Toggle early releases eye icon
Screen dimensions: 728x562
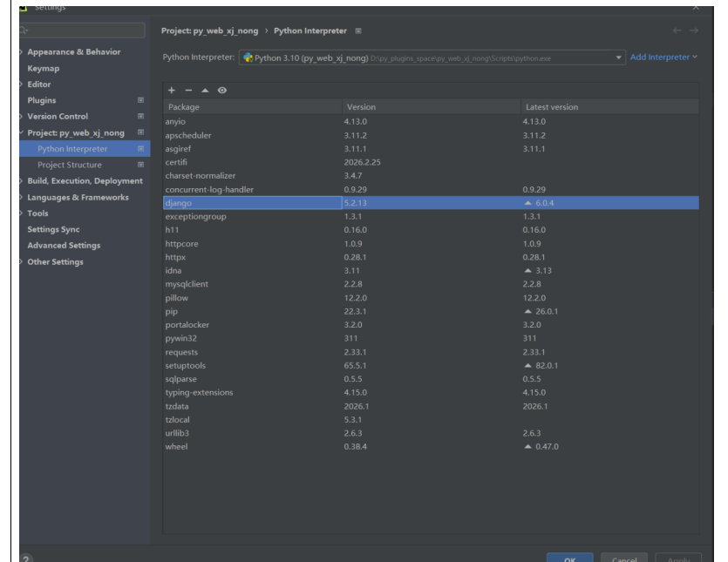point(222,90)
